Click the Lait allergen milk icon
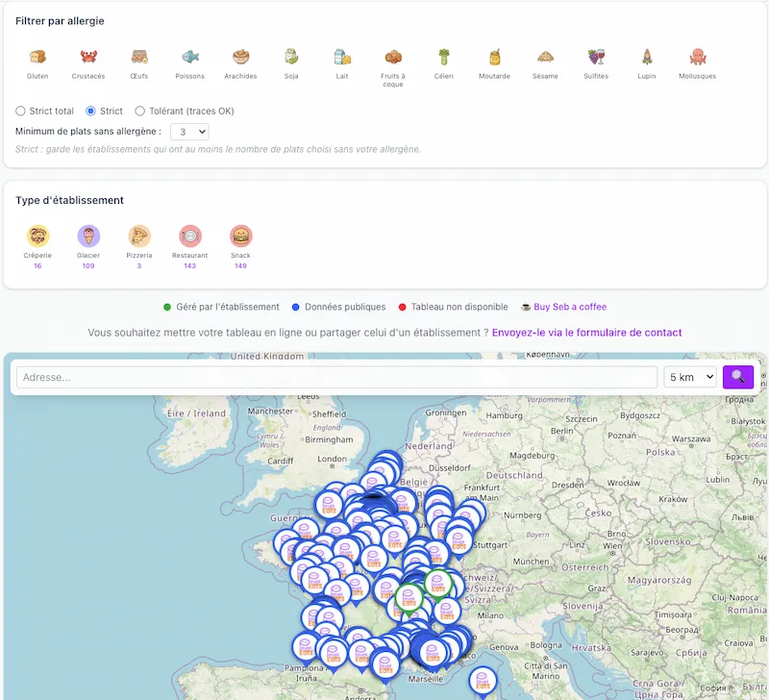Image resolution: width=769 pixels, height=700 pixels. pyautogui.click(x=340, y=55)
